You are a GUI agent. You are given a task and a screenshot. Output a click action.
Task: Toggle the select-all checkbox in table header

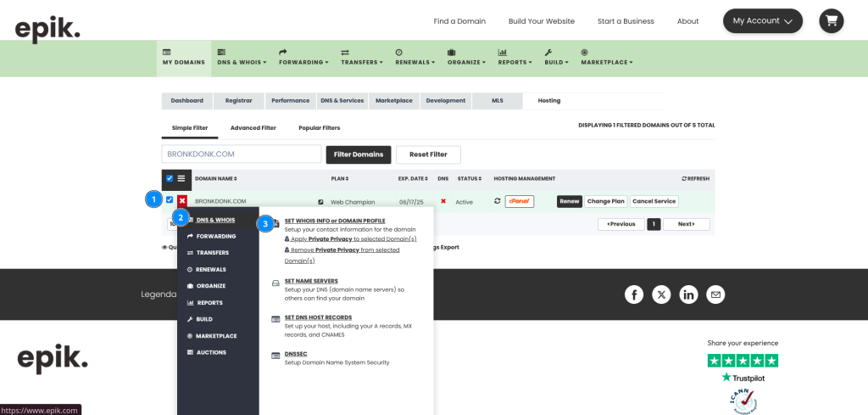click(170, 178)
